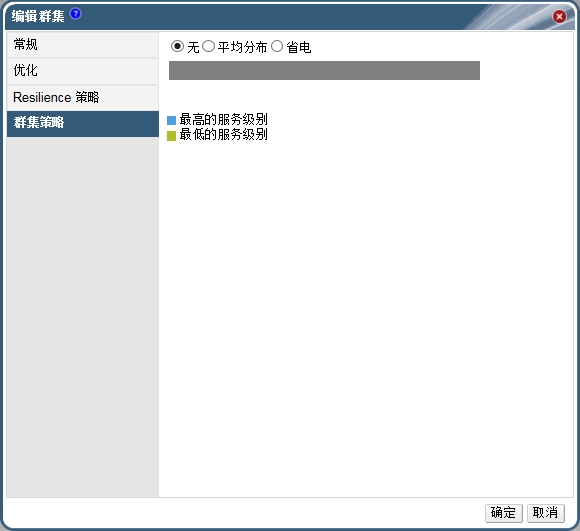The image size is (580, 531).
Task: Click the 最高的服务级别 legend text
Action: [223, 119]
